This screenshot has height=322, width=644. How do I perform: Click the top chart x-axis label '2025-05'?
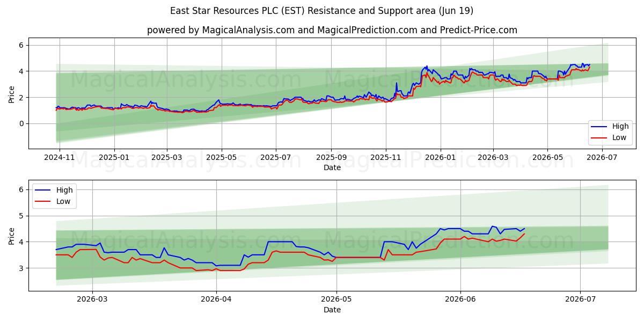click(x=222, y=158)
